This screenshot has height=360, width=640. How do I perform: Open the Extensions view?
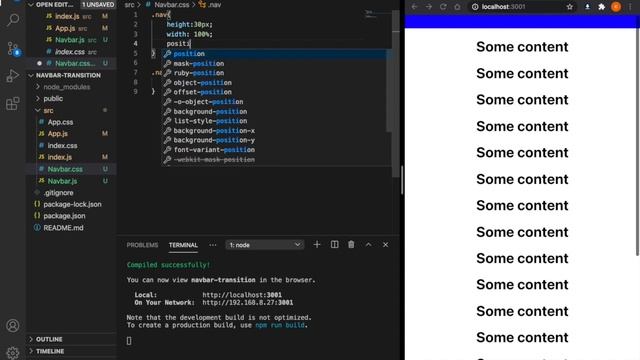[x=13, y=104]
